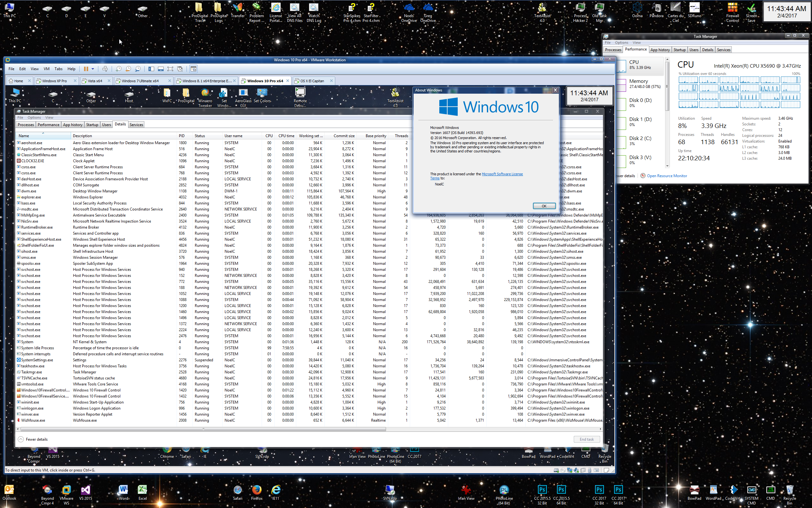Open Firefox from the bottom desktop row

[x=257, y=492]
